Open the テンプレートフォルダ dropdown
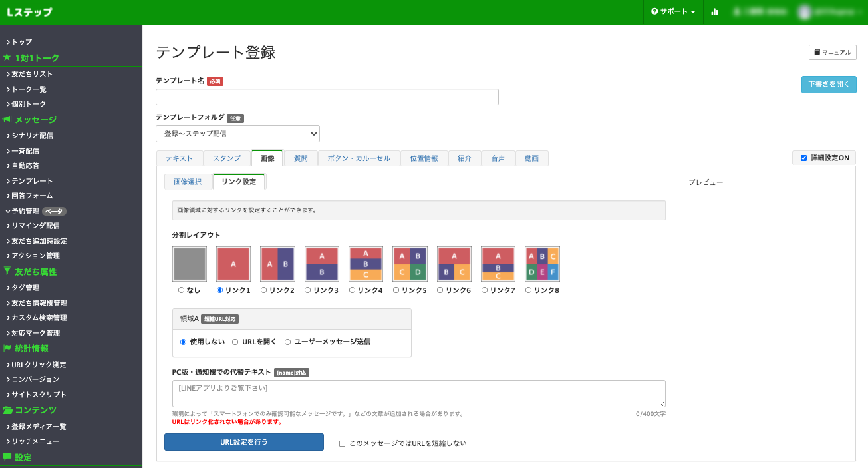The height and width of the screenshot is (468, 868). coord(237,134)
